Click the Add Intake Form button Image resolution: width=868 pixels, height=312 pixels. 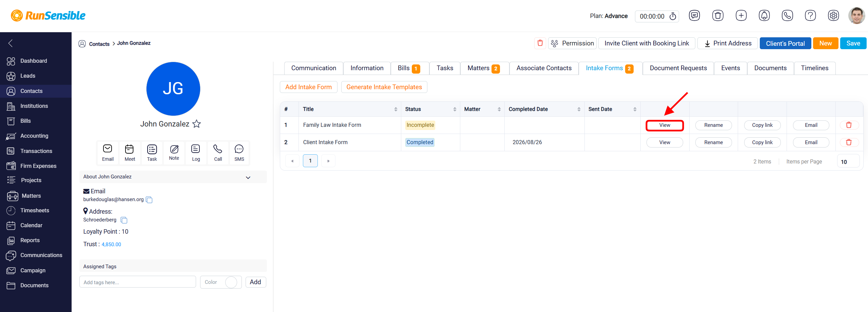tap(308, 87)
